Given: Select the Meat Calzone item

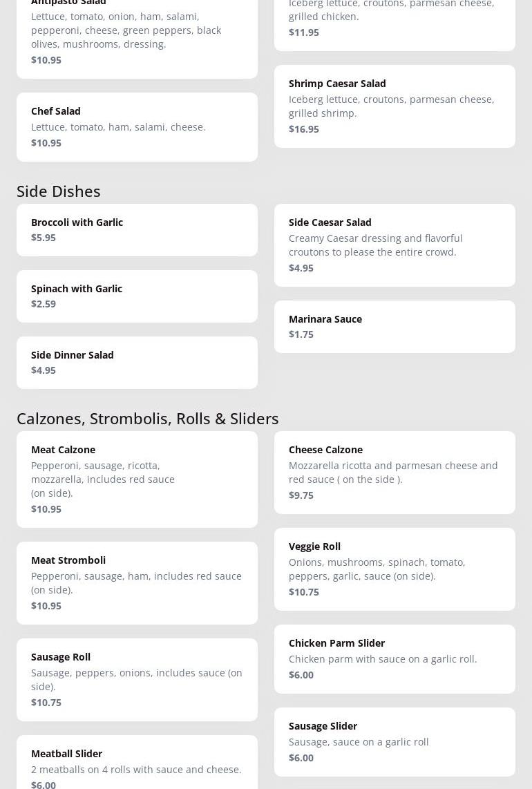Looking at the screenshot, I should 137,479.
